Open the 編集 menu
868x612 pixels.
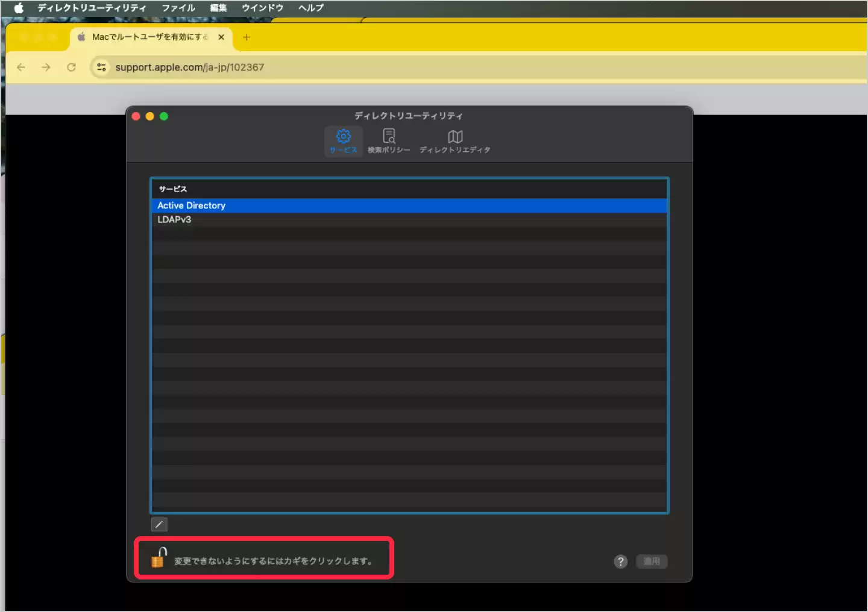[218, 8]
